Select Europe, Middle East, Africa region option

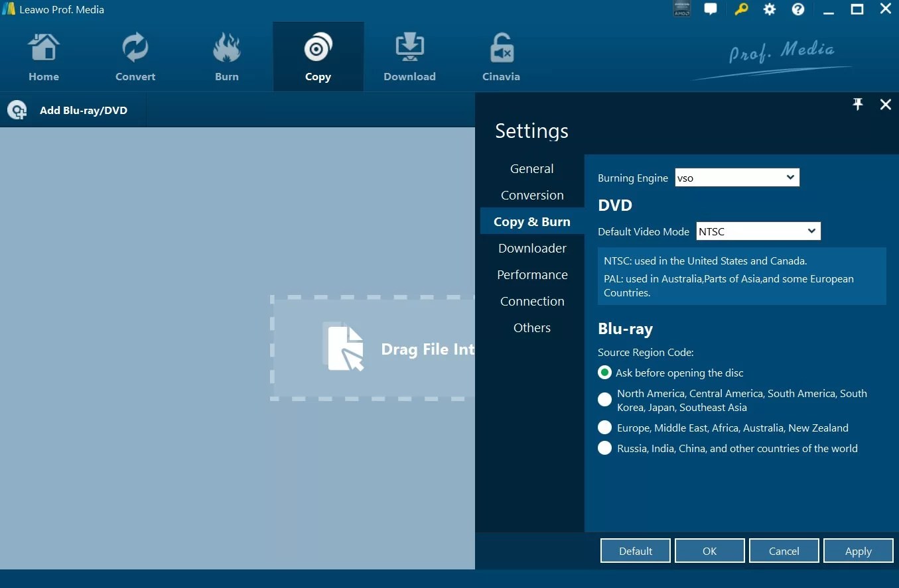tap(604, 428)
